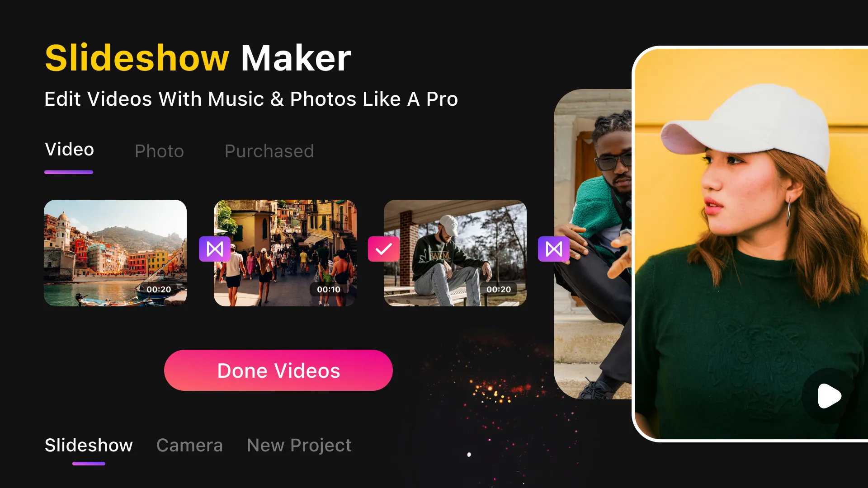The width and height of the screenshot is (868, 488).
Task: Open New Project from bottom bar
Action: pyautogui.click(x=299, y=446)
